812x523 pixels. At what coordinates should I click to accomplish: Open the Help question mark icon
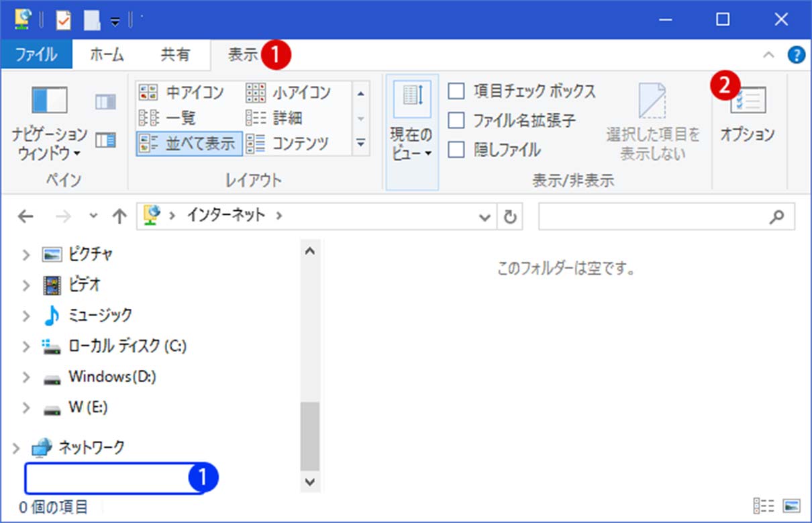[x=796, y=55]
